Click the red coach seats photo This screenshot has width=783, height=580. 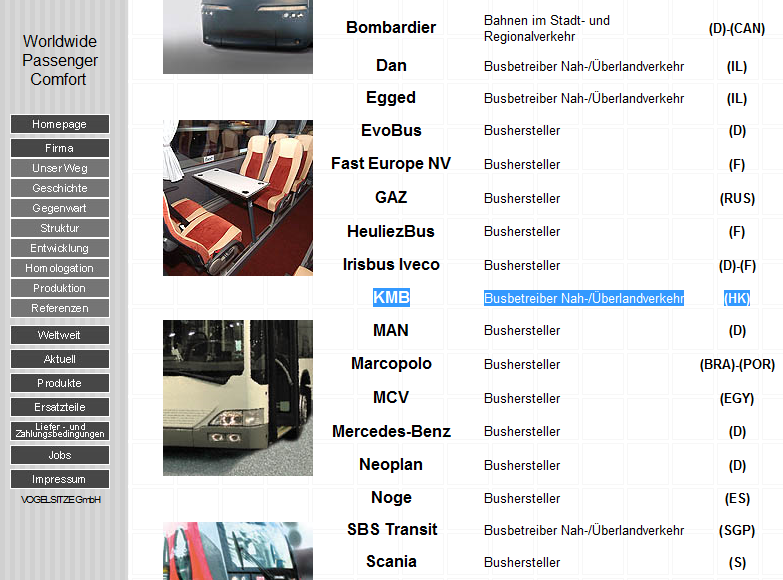[x=238, y=198]
